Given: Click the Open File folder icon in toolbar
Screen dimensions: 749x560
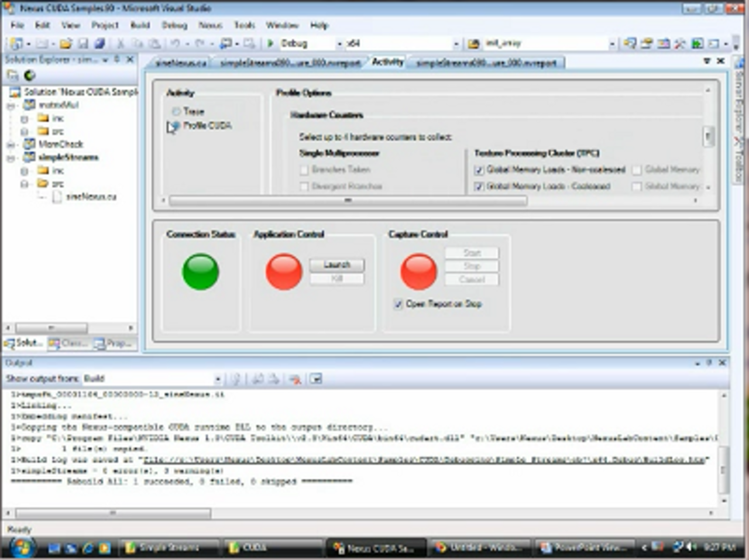Looking at the screenshot, I should click(66, 44).
